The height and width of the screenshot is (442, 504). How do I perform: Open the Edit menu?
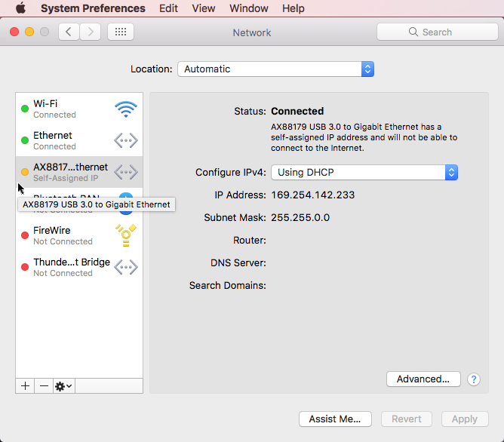coord(169,8)
